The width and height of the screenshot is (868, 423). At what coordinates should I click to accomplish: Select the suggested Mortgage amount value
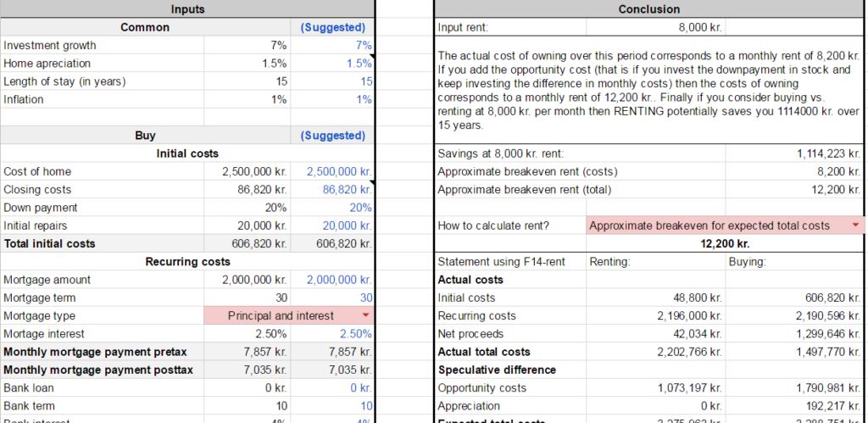point(332,280)
